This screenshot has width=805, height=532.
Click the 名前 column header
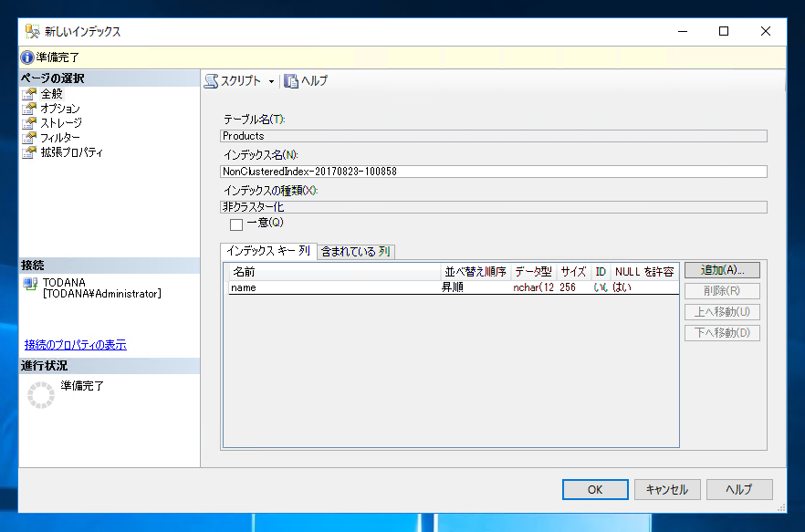(x=334, y=272)
